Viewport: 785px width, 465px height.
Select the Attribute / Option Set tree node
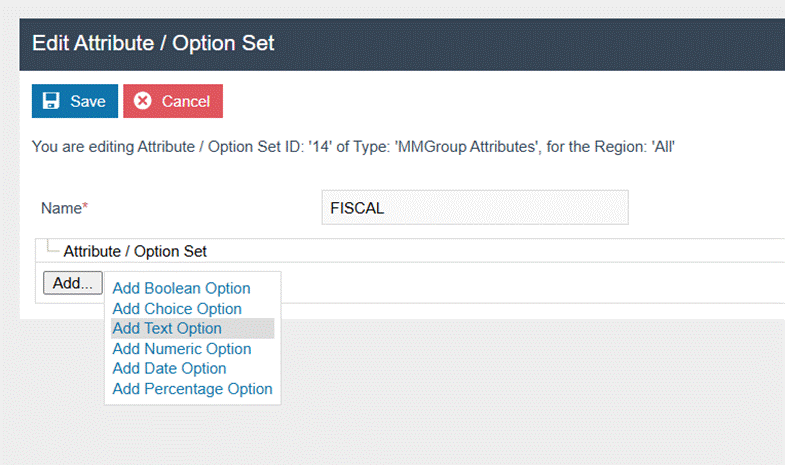point(135,251)
